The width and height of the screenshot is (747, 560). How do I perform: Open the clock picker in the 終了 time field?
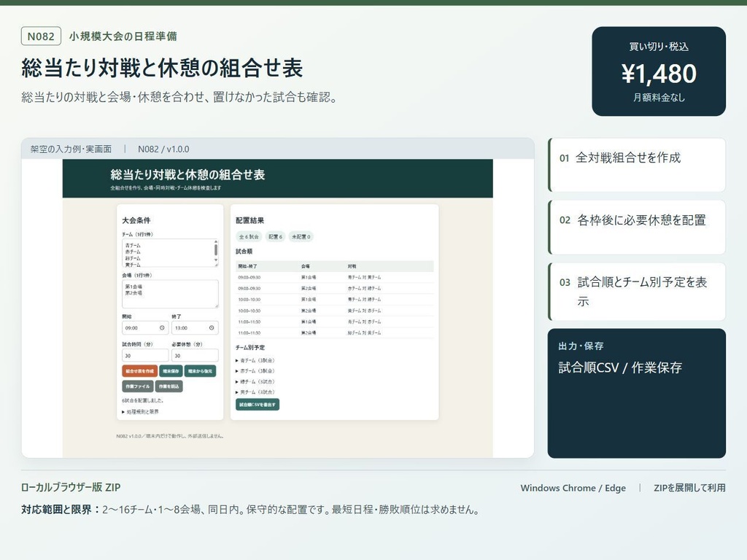click(212, 328)
